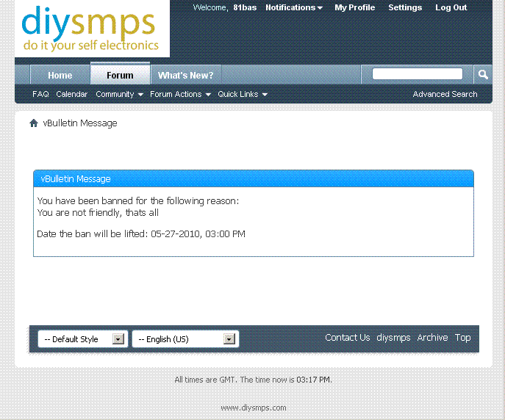The height and width of the screenshot is (420, 505).
Task: Open the Notifications dropdown
Action: point(294,7)
